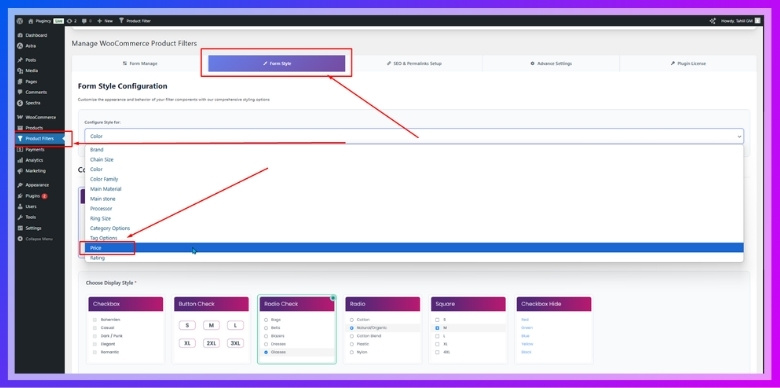Select the highlighted Price option

coord(414,248)
